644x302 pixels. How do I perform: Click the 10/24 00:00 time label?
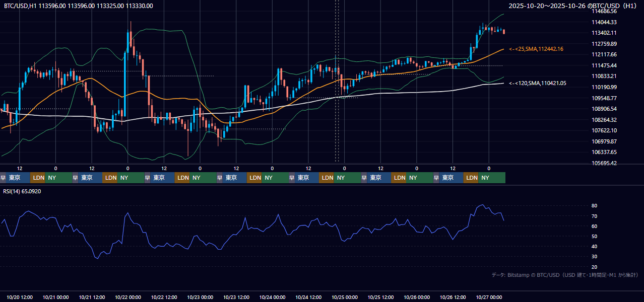pyautogui.click(x=273, y=297)
